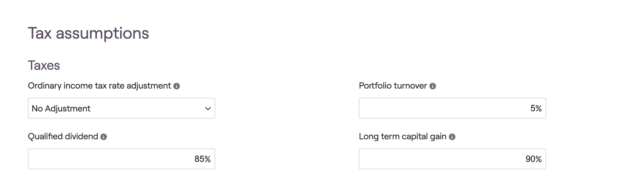Click info icon beside Ordinary income tax rate adjustment
Viewport: 644px width, 182px height.
tap(176, 86)
